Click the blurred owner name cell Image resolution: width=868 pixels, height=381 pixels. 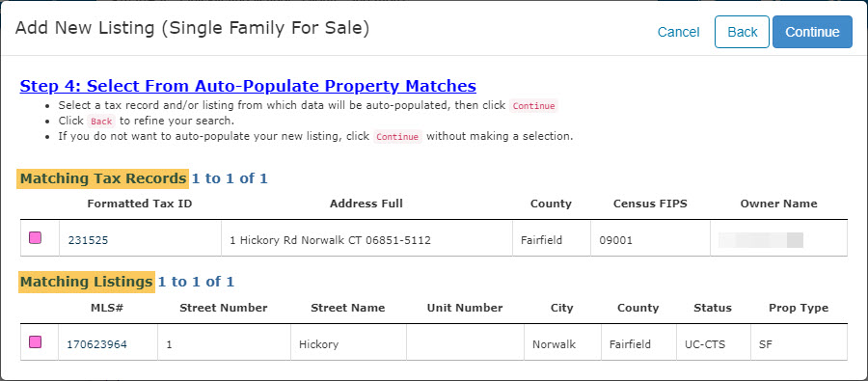tap(778, 240)
